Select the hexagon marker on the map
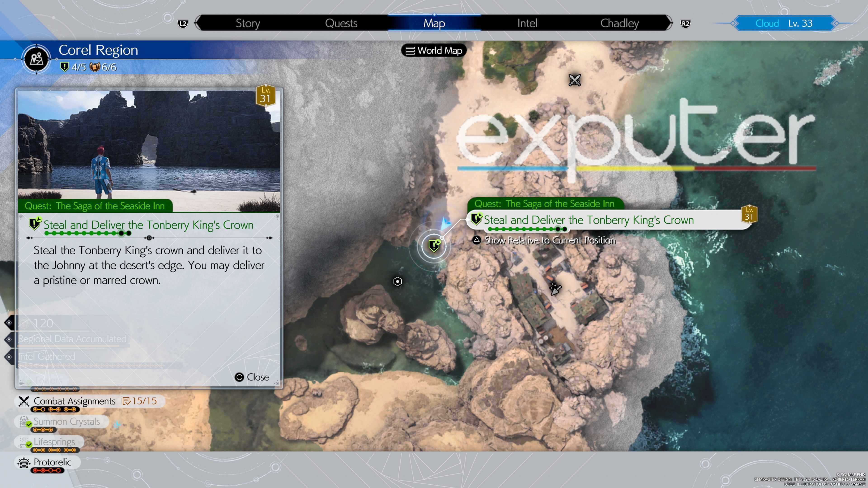This screenshot has width=868, height=488. tap(398, 281)
